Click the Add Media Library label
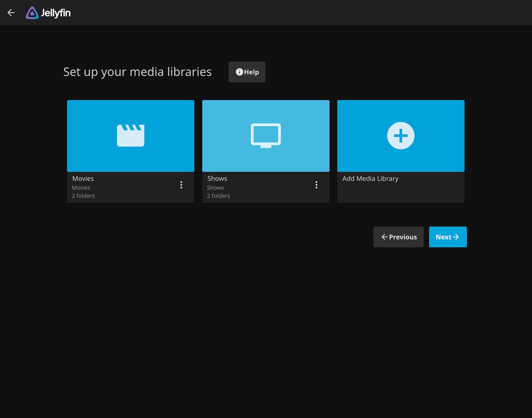532x418 pixels. tap(370, 179)
